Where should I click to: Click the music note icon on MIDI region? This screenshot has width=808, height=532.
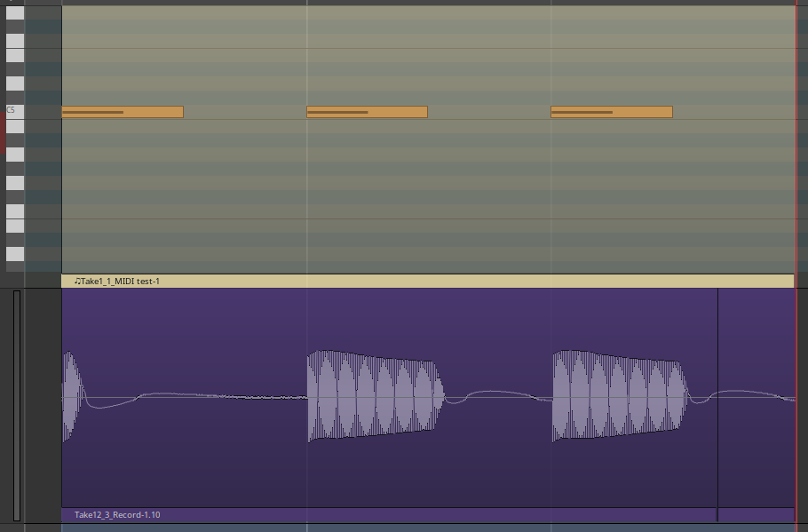pyautogui.click(x=77, y=281)
